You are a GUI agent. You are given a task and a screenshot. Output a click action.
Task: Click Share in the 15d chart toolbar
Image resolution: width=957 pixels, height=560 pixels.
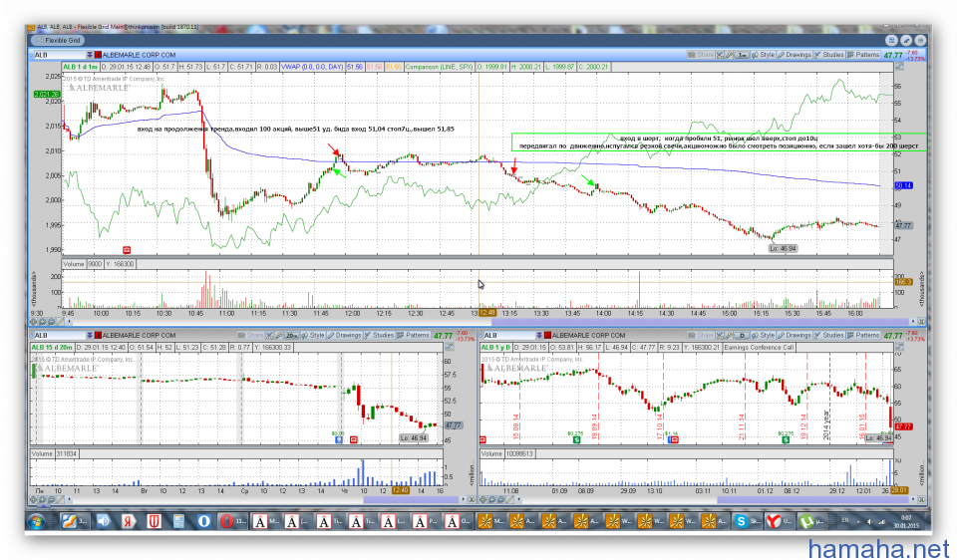[251, 336]
